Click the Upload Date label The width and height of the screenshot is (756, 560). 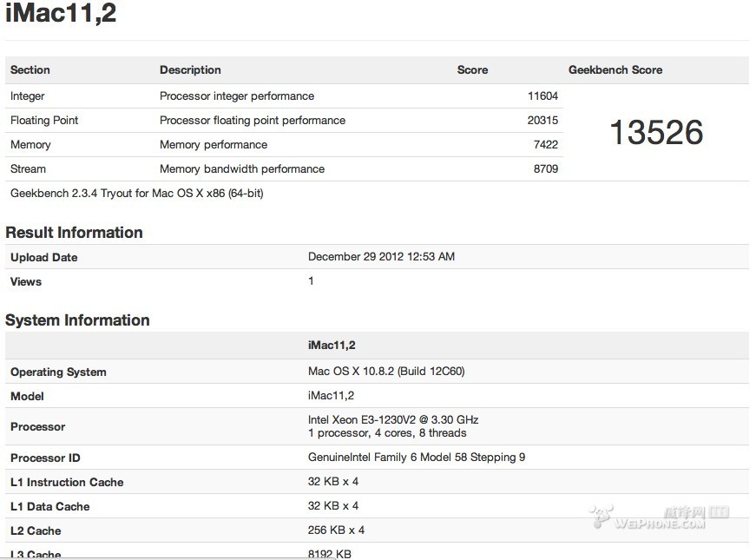pyautogui.click(x=44, y=257)
